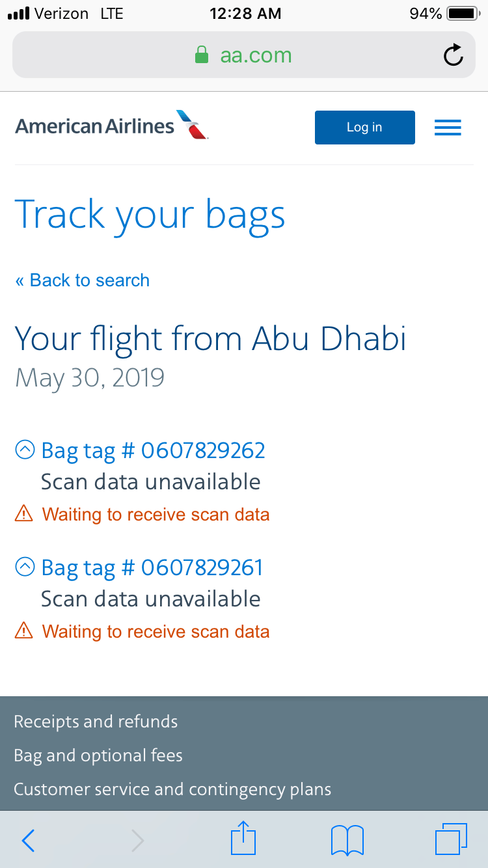488x868 pixels.
Task: Tap the American Airlines logo
Action: coord(111,125)
